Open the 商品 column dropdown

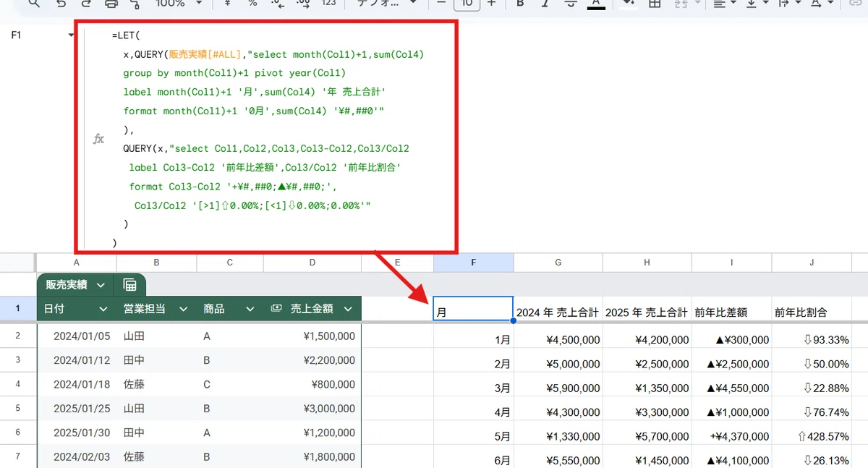point(250,309)
